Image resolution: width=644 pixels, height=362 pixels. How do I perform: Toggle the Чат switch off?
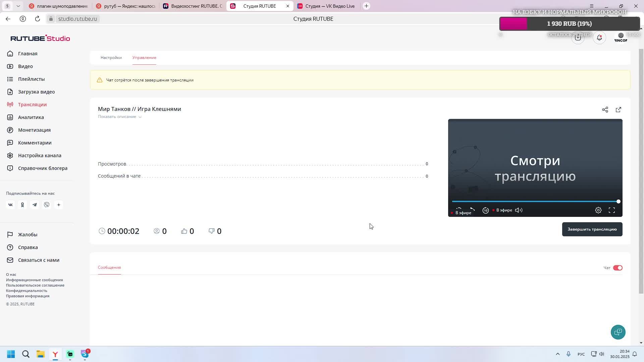coord(617,268)
